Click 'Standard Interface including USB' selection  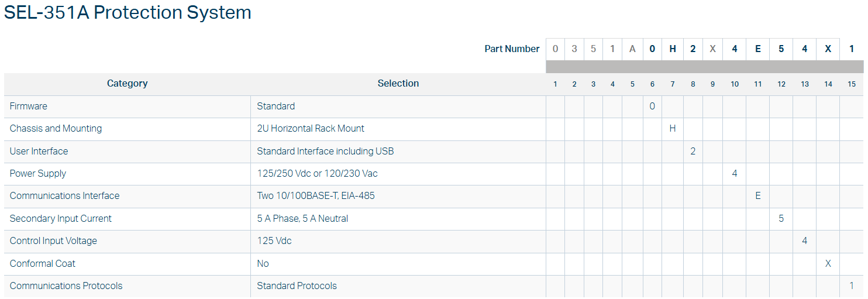pyautogui.click(x=325, y=151)
